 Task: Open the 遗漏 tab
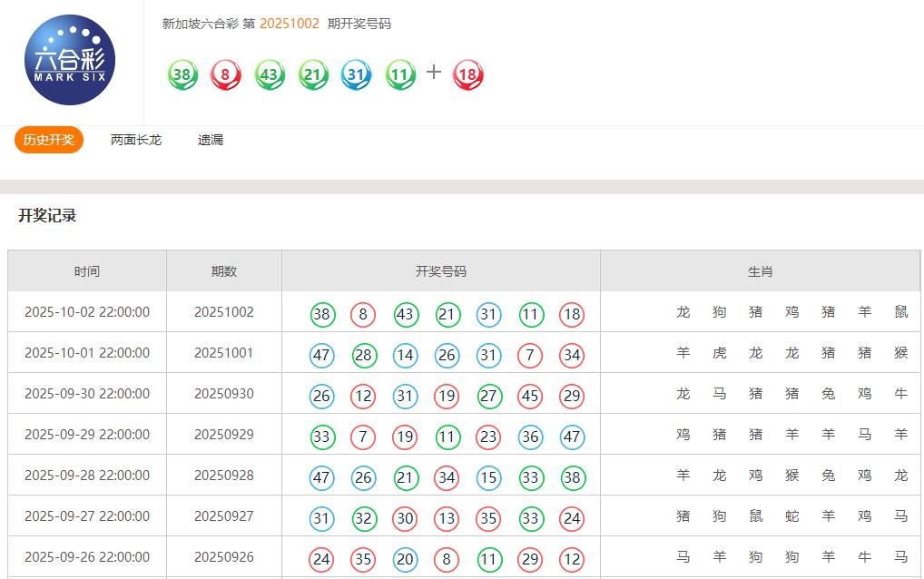(x=211, y=140)
